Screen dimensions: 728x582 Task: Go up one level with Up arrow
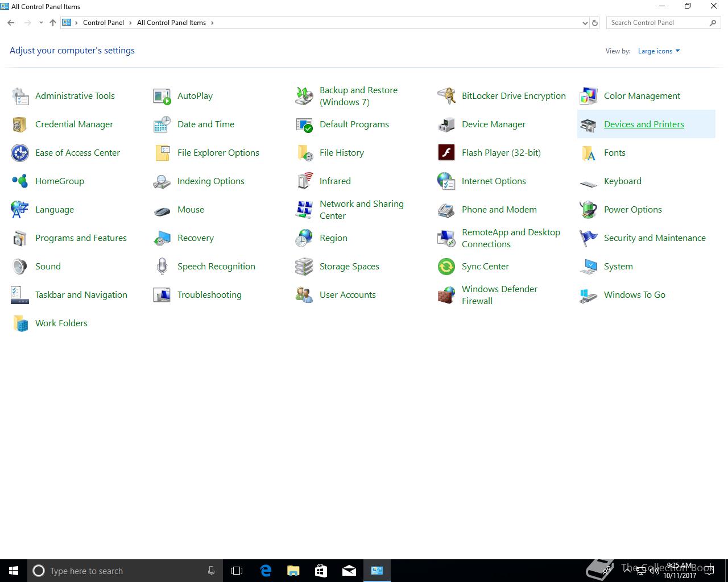click(53, 23)
